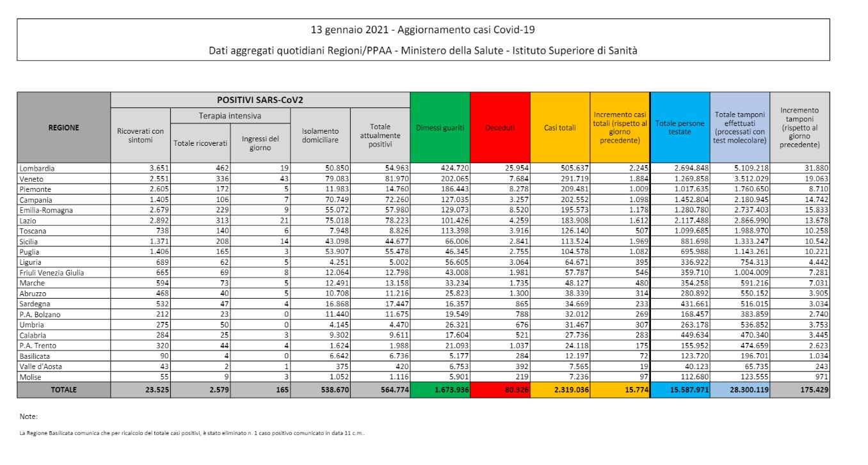The width and height of the screenshot is (868, 465).
Task: Click the green Dimessi guariti header
Action: click(x=439, y=127)
